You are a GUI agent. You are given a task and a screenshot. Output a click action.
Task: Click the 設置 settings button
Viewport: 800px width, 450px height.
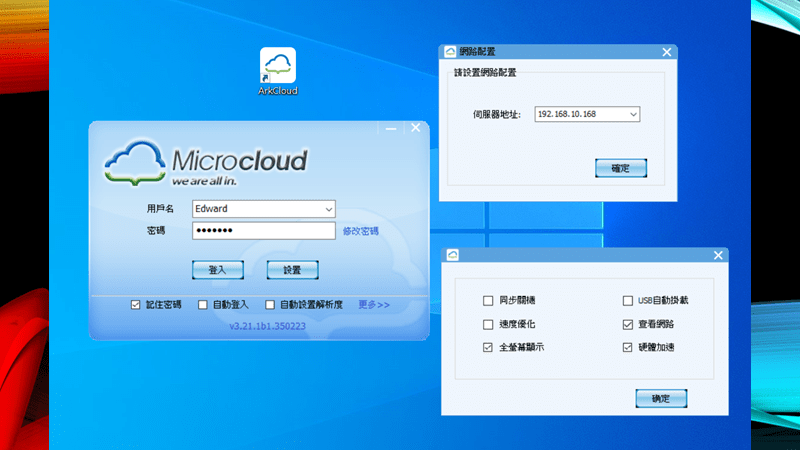click(292, 270)
